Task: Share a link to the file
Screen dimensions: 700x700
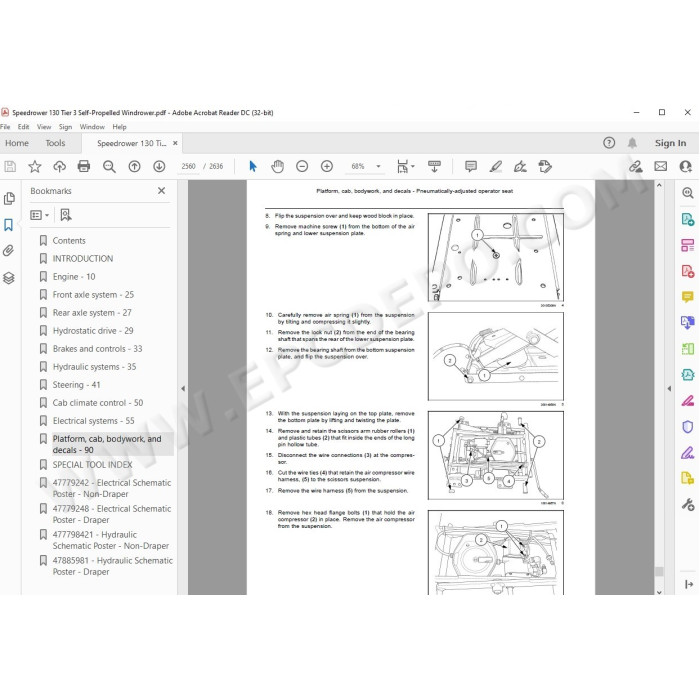Action: 635,167
